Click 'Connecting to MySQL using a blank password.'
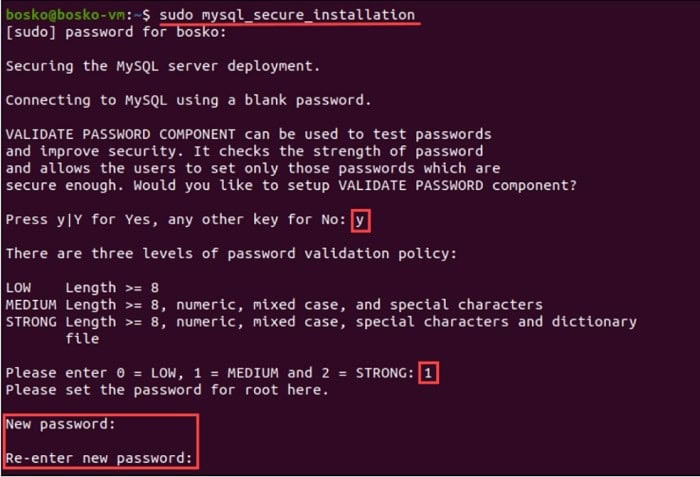This screenshot has width=700, height=477. [x=188, y=100]
